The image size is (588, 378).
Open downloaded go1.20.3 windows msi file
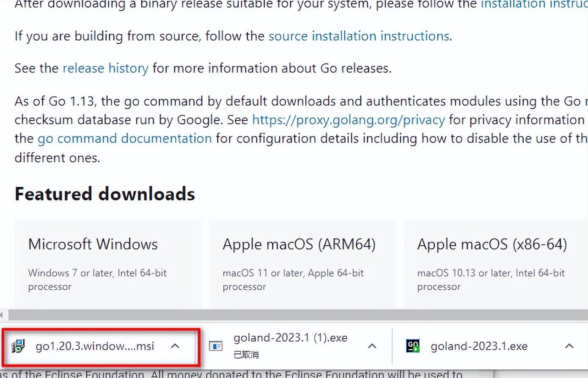tap(95, 346)
